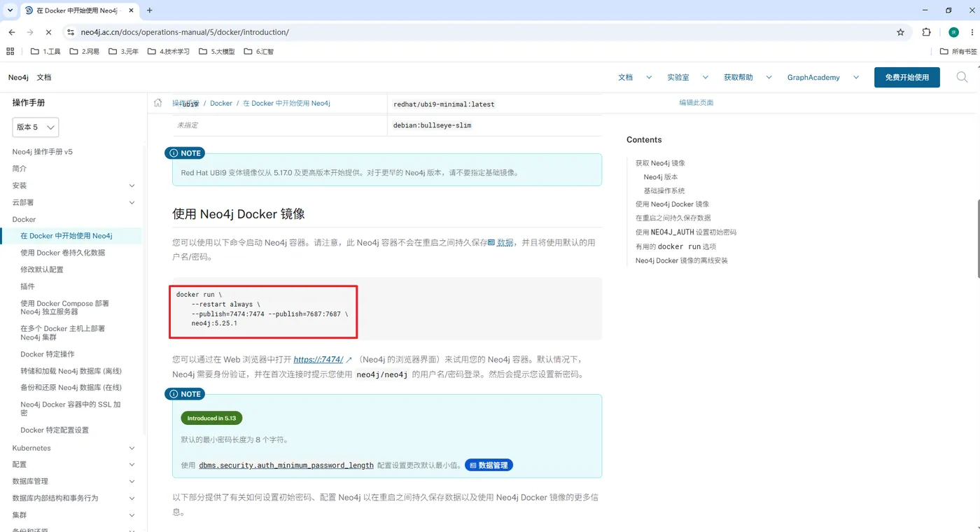Image resolution: width=980 pixels, height=532 pixels.
Task: Open the https://7474/ link
Action: [318, 360]
